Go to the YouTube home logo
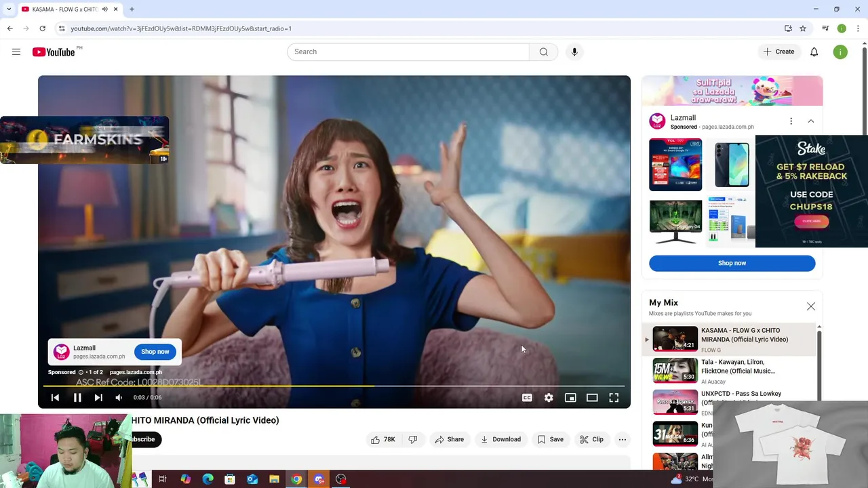The image size is (868, 488). pos(54,52)
